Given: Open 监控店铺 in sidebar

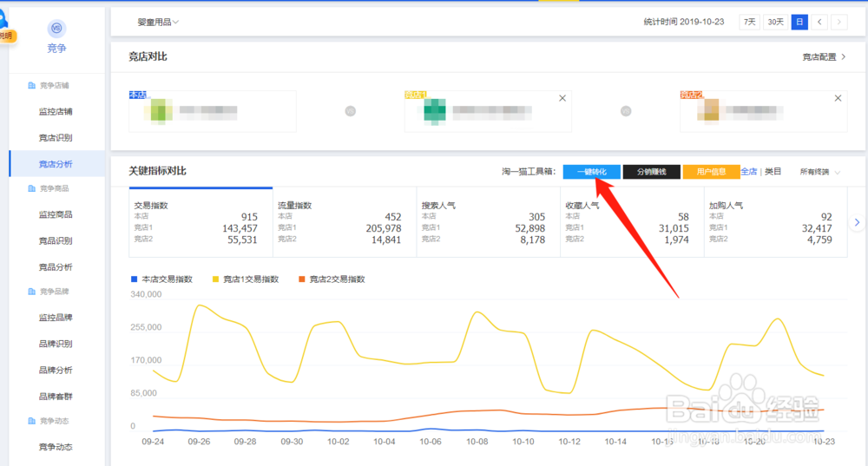Looking at the screenshot, I should [x=56, y=111].
